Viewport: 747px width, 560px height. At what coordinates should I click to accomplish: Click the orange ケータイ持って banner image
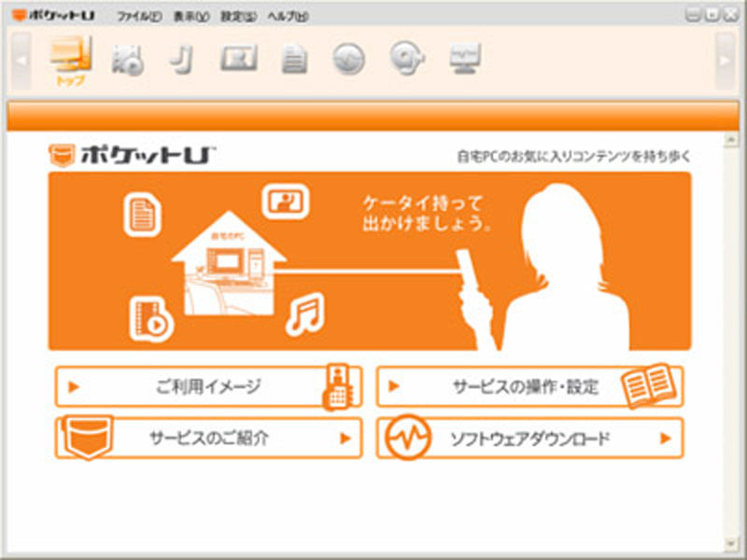370,260
